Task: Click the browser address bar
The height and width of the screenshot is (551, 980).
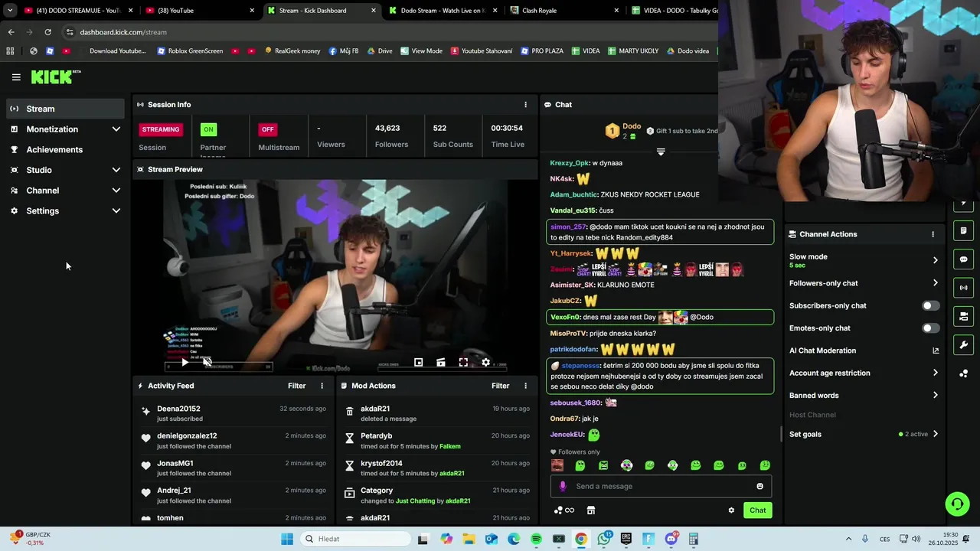Action: coord(390,32)
